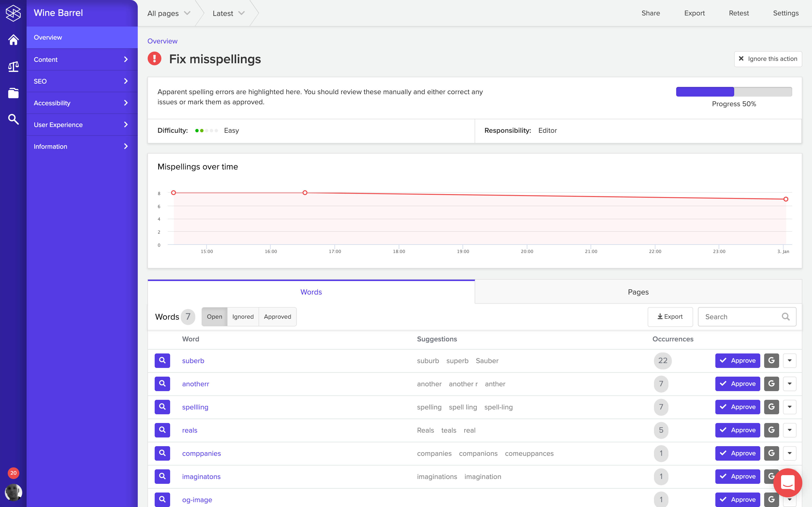
Task: Open the Intercom chat bubble
Action: [788, 483]
